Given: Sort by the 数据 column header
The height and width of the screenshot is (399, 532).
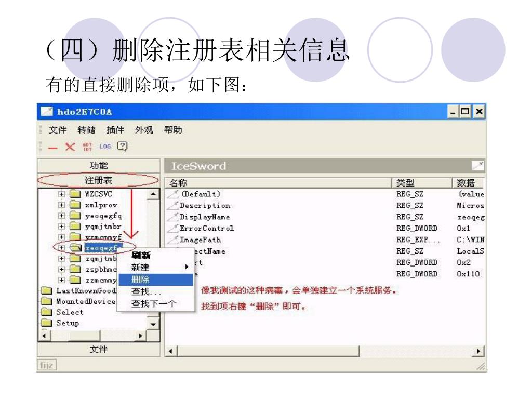Looking at the screenshot, I should 469,183.
